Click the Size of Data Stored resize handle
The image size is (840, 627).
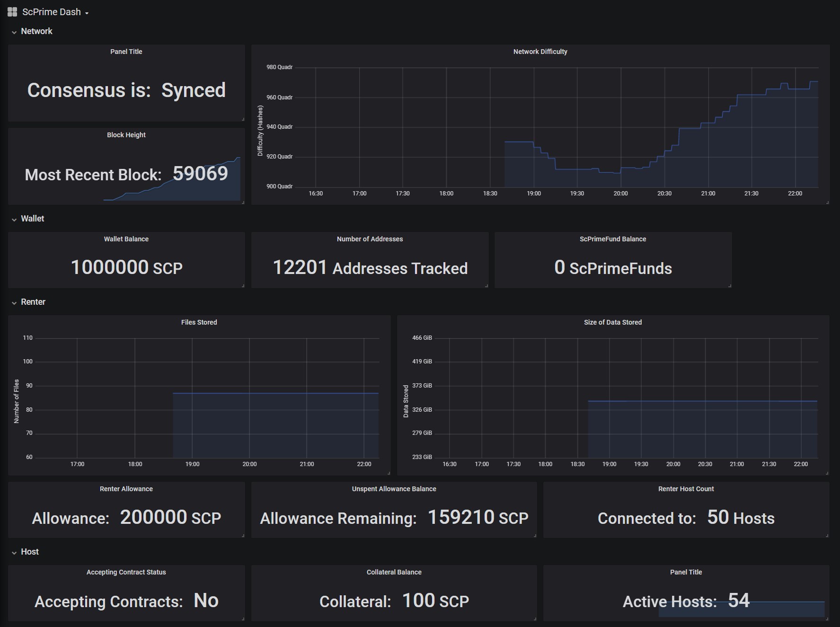(827, 473)
